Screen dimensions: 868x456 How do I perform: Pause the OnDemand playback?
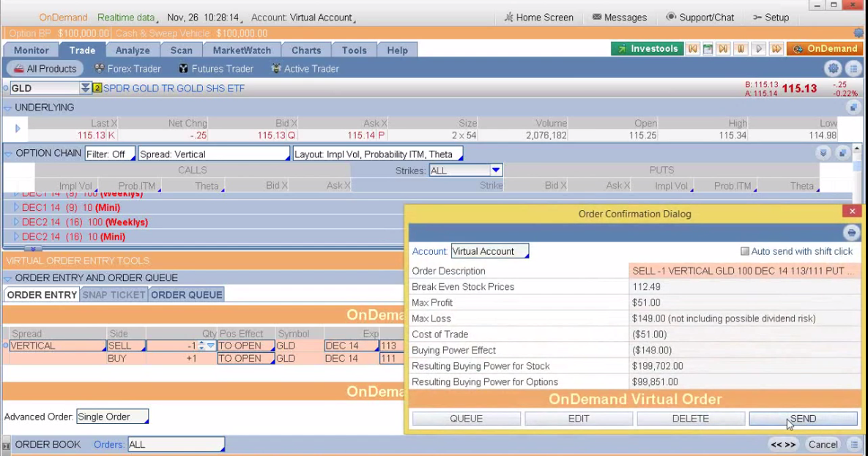pyautogui.click(x=740, y=49)
